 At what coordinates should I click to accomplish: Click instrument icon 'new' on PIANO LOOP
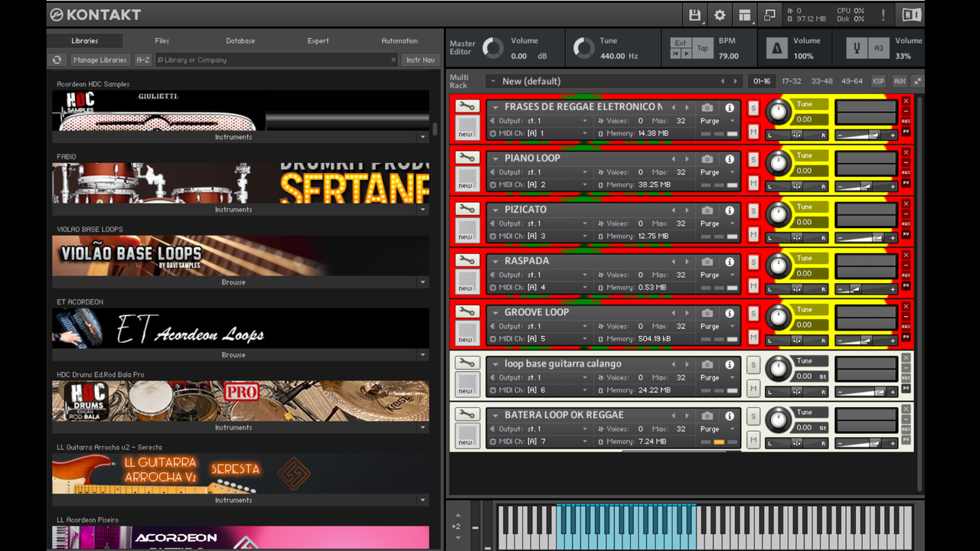467,179
